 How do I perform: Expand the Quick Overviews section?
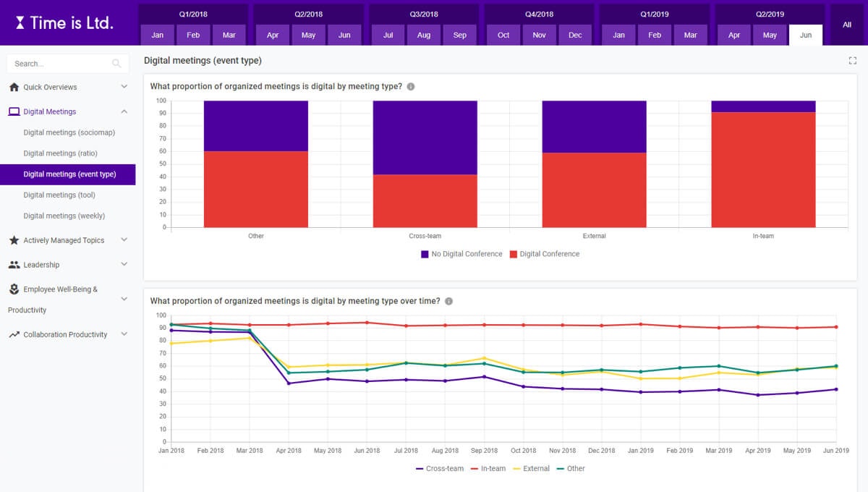[124, 87]
